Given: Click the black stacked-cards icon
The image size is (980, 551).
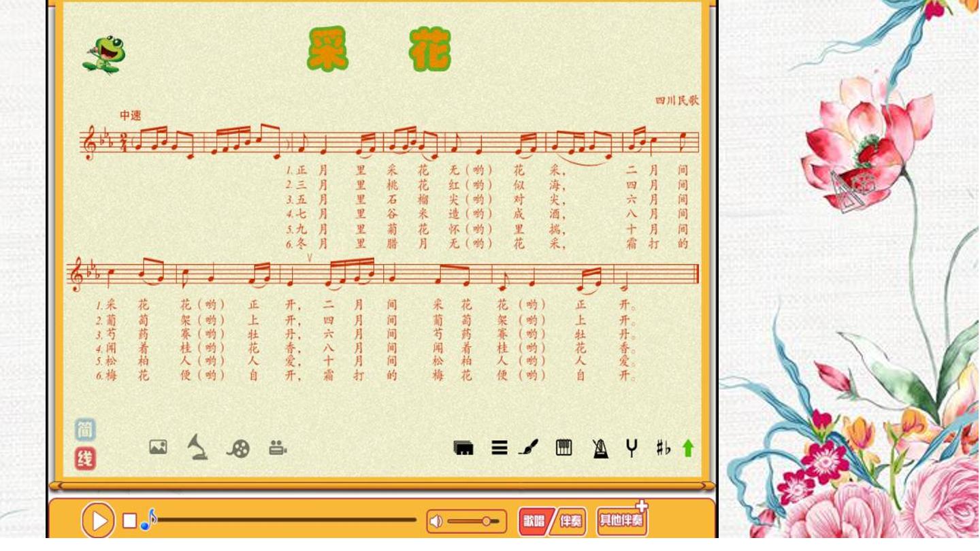Looking at the screenshot, I should [463, 448].
